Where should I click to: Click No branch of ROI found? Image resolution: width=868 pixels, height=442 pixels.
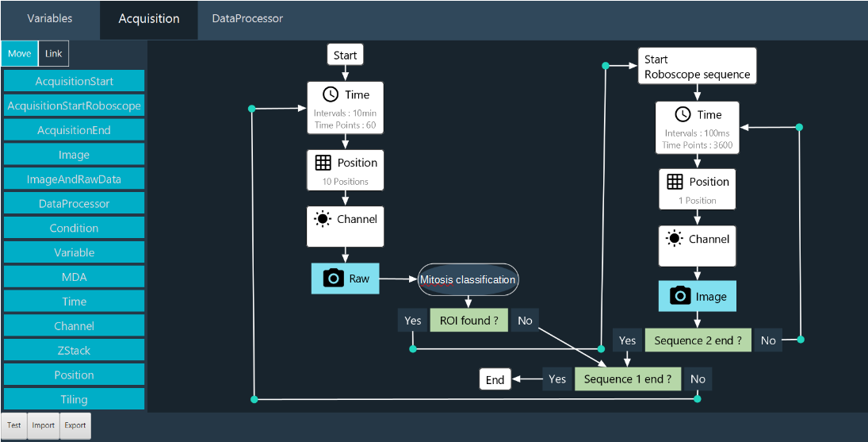(x=525, y=321)
